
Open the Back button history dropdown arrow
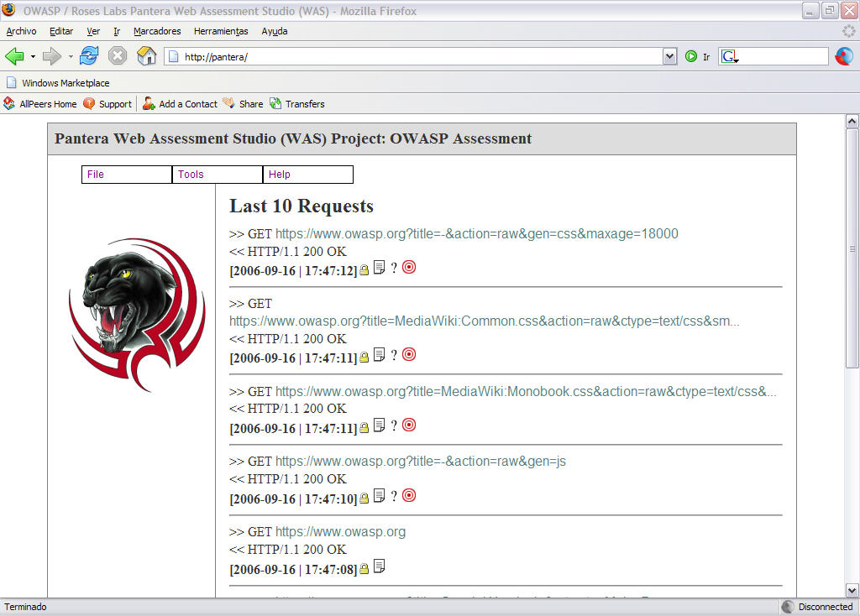tap(33, 56)
